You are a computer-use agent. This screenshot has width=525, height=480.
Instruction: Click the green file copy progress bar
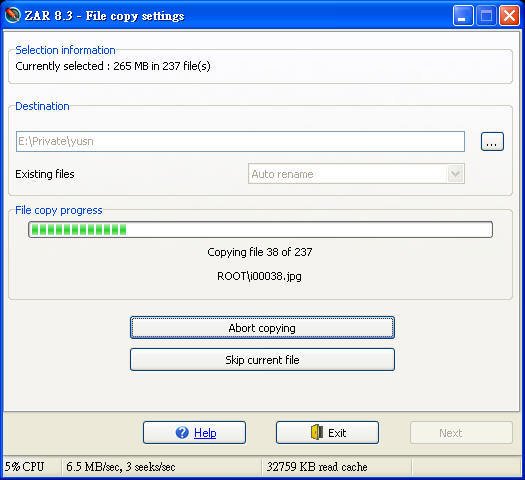pos(260,230)
